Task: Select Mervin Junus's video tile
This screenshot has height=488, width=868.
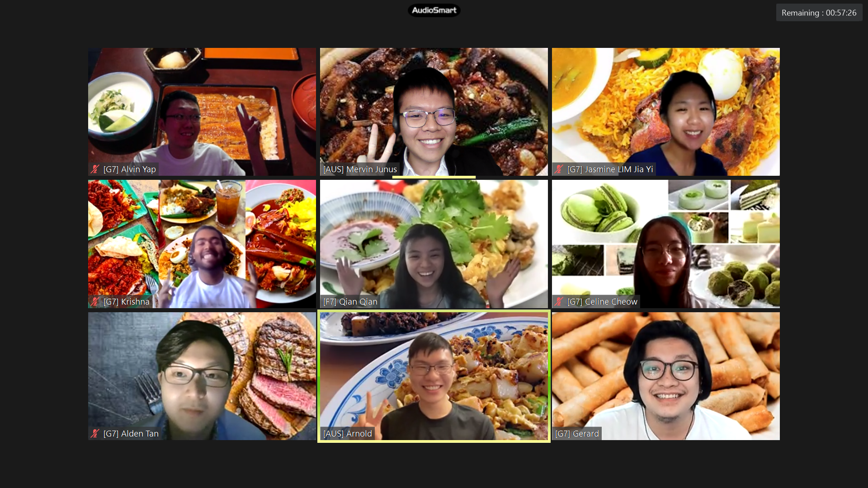Action: [434, 112]
